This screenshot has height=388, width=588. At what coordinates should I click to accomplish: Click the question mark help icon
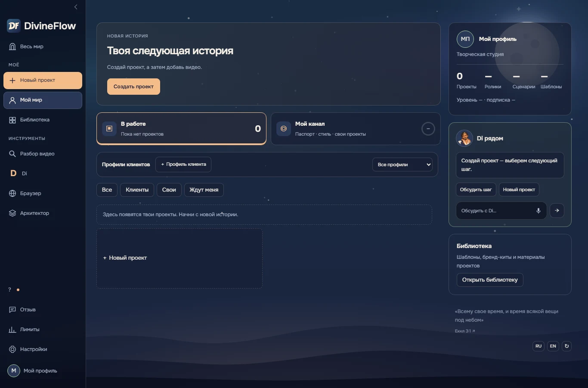[9, 290]
